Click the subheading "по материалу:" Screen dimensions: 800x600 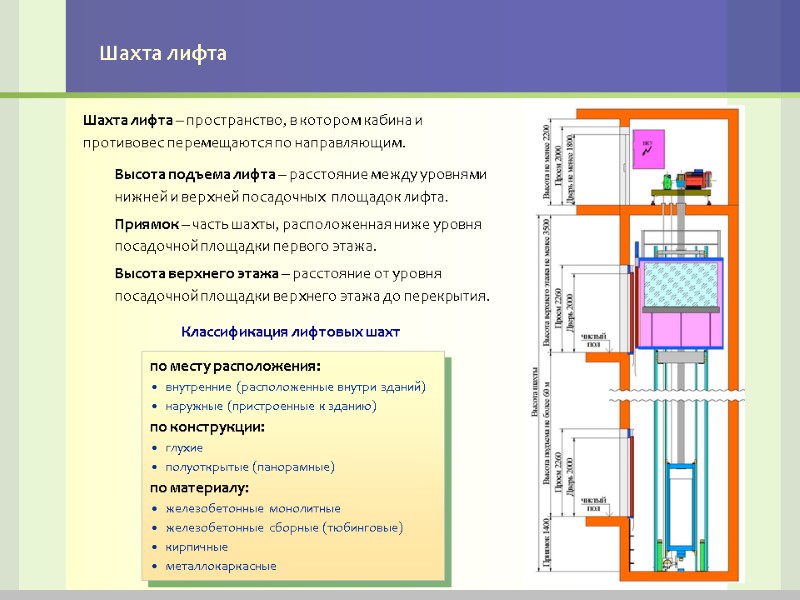click(199, 488)
